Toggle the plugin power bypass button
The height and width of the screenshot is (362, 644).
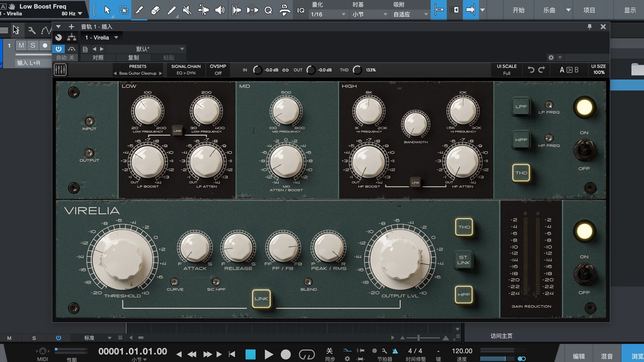(58, 49)
